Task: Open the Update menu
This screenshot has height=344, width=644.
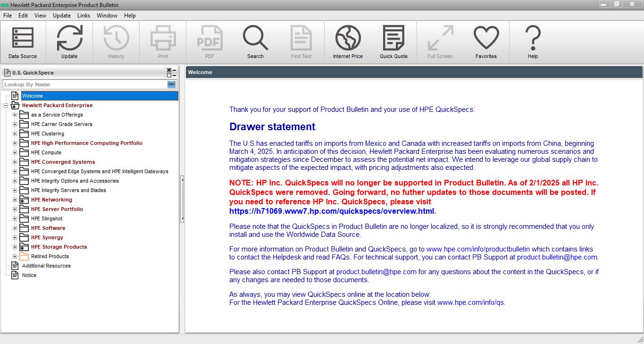Action: click(x=62, y=16)
